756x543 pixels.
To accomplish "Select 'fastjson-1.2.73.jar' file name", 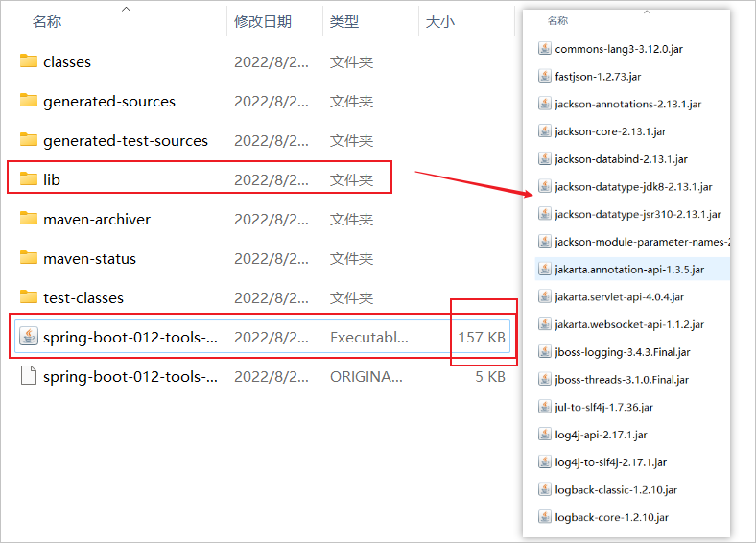I will tap(598, 76).
